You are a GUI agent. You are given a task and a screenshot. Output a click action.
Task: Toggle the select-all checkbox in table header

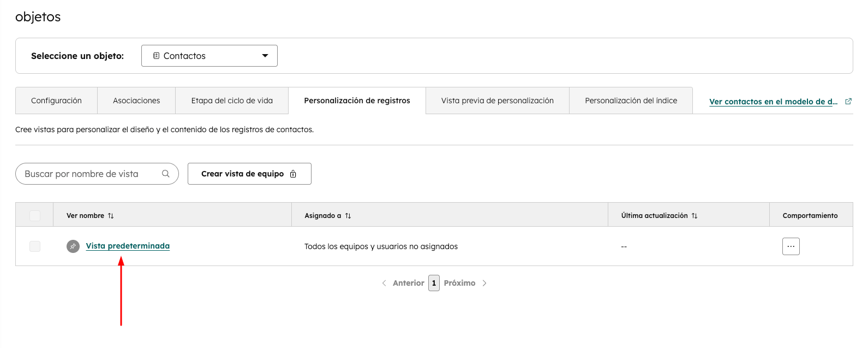[x=35, y=215]
